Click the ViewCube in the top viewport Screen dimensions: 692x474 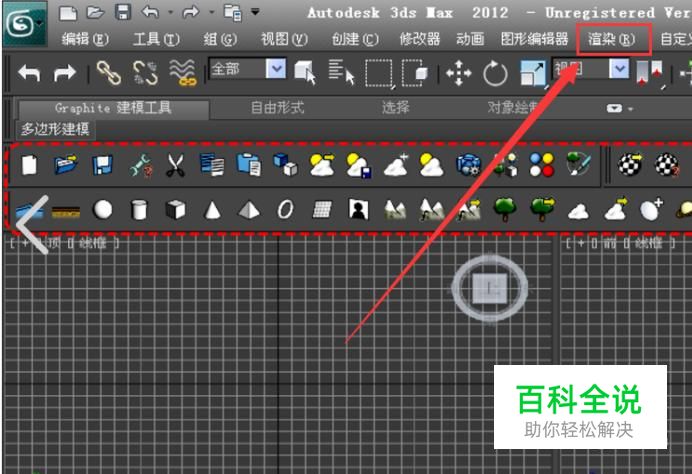[490, 288]
